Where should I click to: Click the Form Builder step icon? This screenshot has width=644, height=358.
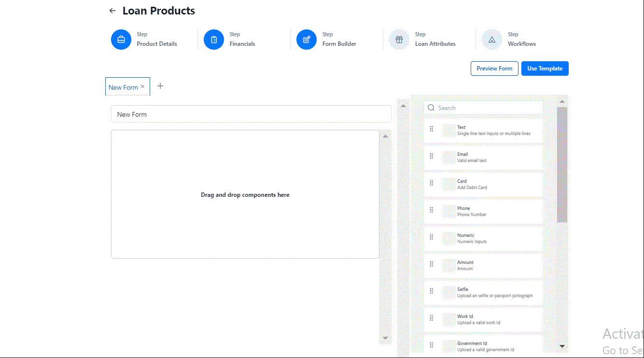click(x=307, y=40)
